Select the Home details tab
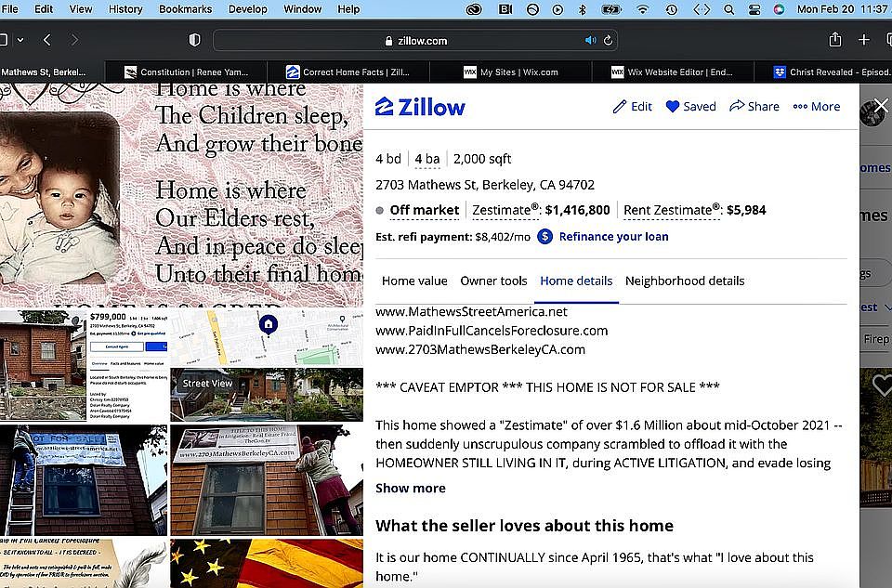The width and height of the screenshot is (892, 588). (x=576, y=281)
